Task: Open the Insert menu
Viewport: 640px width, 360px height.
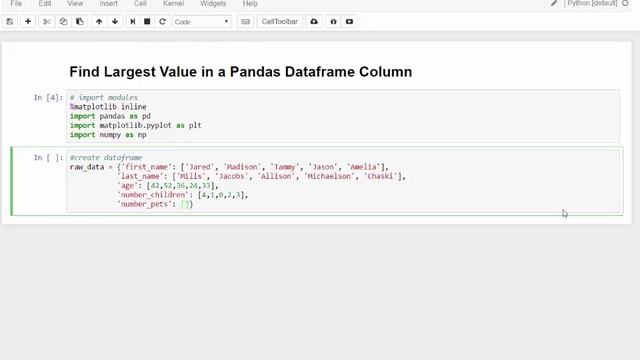Action: (109, 4)
